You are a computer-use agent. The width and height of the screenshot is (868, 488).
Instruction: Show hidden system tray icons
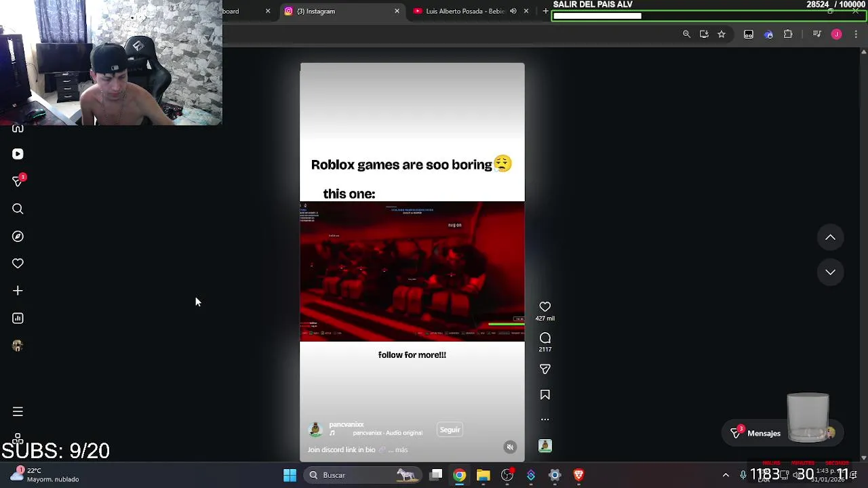726,475
